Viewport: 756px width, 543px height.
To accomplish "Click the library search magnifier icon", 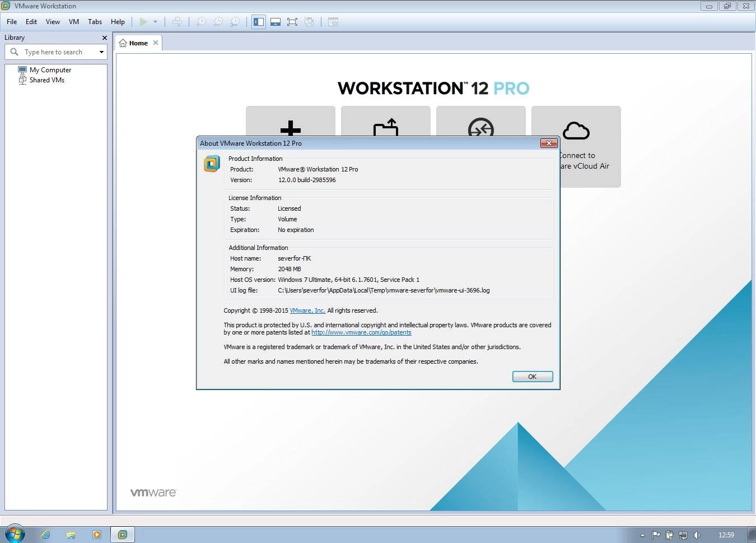I will (15, 52).
